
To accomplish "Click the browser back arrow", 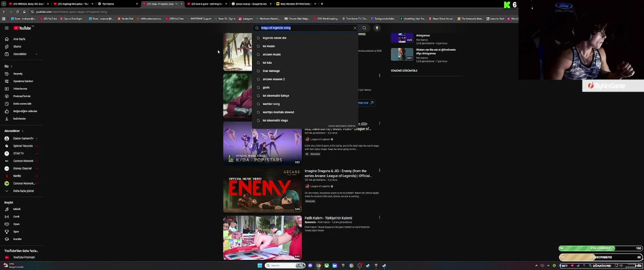I will click(x=4, y=12).
